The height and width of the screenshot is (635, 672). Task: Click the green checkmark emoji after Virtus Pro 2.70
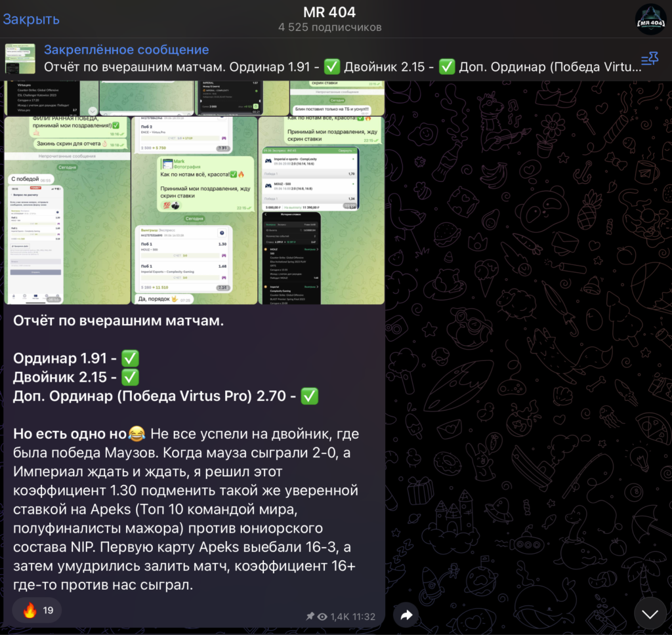coord(310,396)
